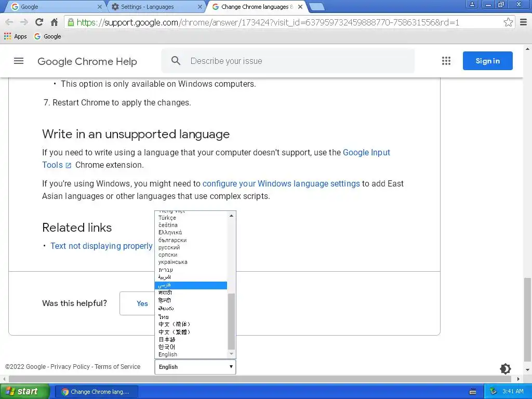
Task: Close the Settings - Languages tab
Action: tap(200, 6)
